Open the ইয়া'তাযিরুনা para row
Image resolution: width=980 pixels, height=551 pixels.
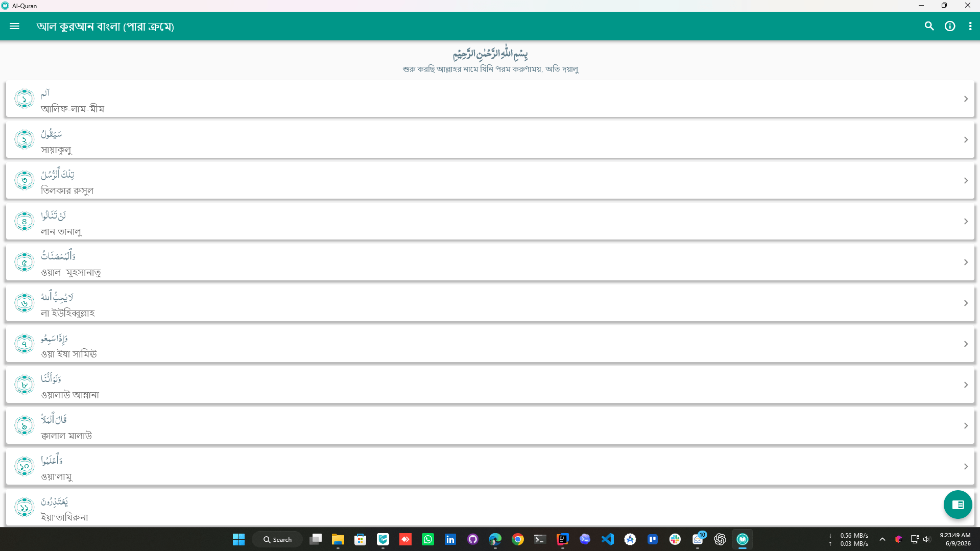point(490,508)
